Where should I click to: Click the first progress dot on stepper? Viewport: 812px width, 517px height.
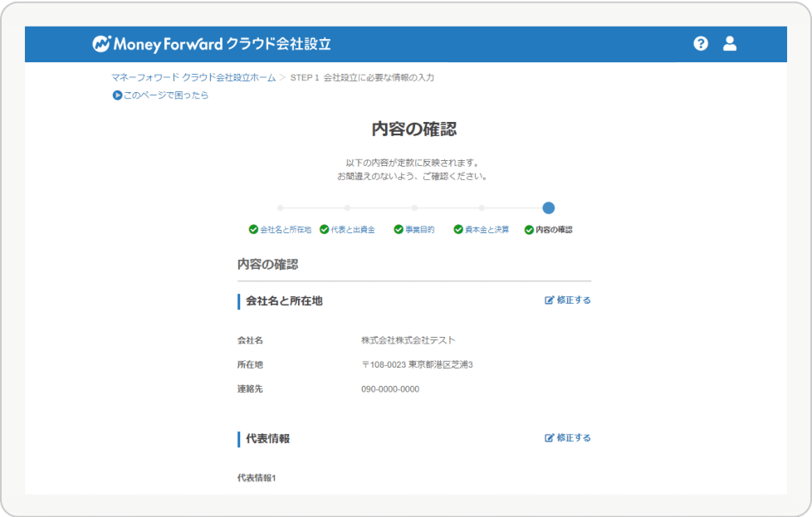coord(281,208)
